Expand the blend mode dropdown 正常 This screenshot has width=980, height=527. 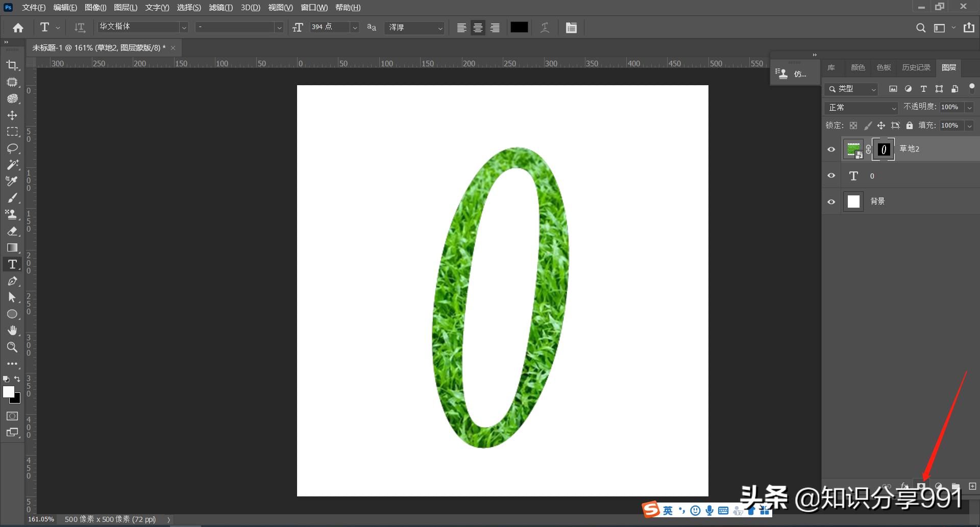pos(861,108)
